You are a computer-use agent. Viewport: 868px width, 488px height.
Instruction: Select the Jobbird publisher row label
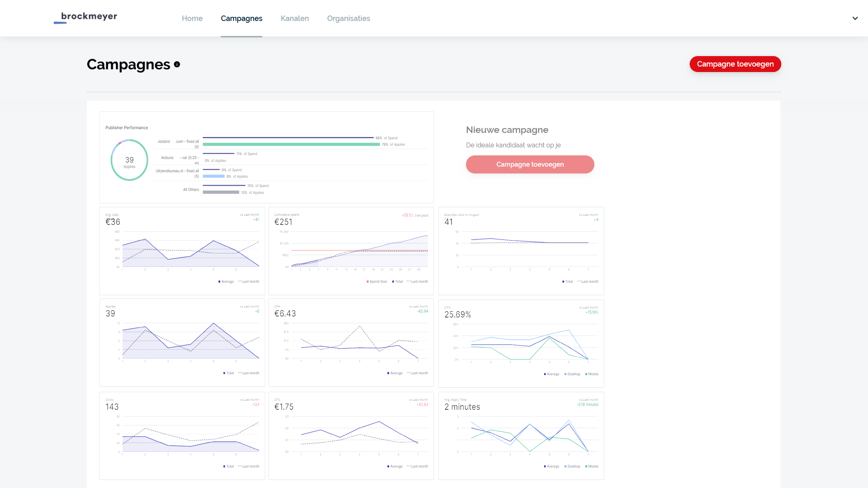click(x=178, y=144)
